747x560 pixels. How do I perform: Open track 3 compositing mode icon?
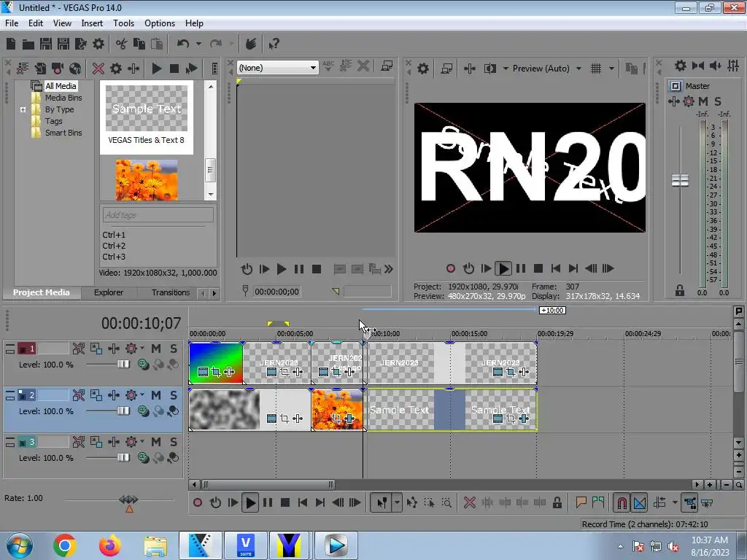click(x=144, y=458)
